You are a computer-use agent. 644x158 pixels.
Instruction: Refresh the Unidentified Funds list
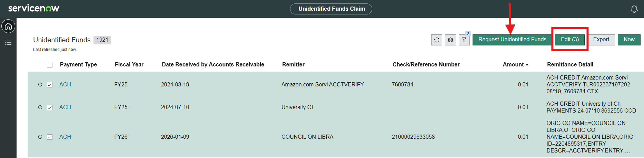(436, 40)
